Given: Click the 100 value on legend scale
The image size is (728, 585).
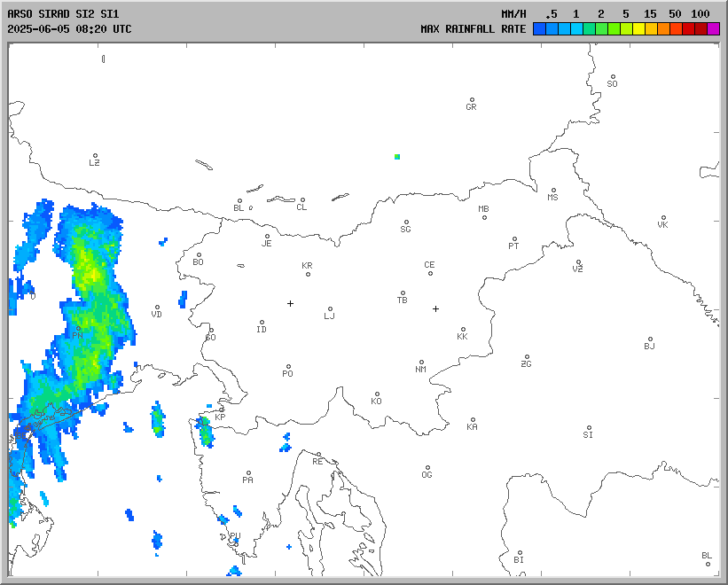Looking at the screenshot, I should point(701,14).
